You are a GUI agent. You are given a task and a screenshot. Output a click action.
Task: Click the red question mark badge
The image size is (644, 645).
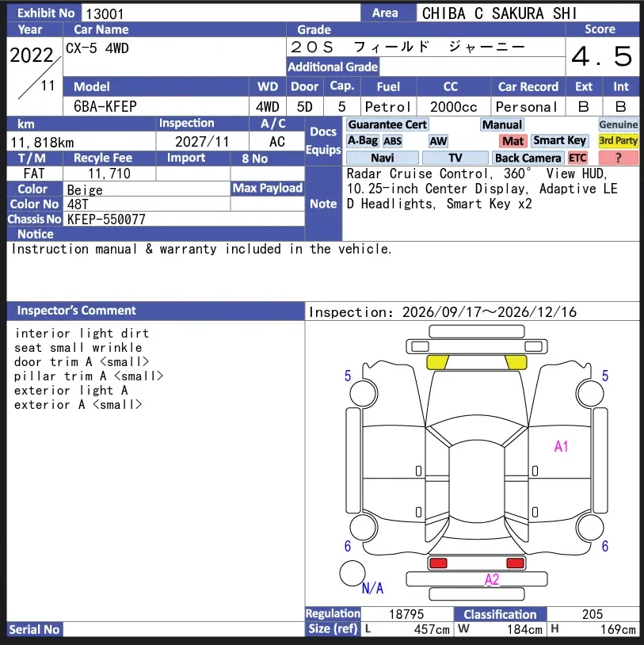pyautogui.click(x=618, y=158)
